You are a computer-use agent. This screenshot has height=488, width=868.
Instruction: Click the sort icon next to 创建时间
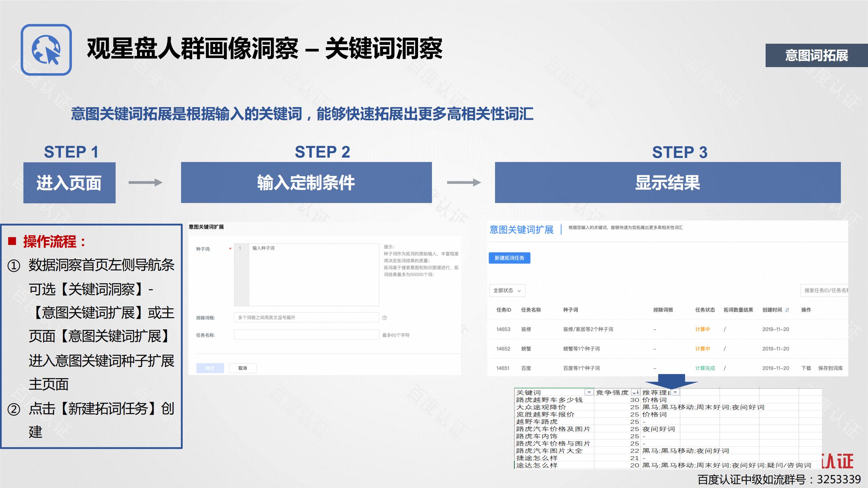[x=787, y=310]
